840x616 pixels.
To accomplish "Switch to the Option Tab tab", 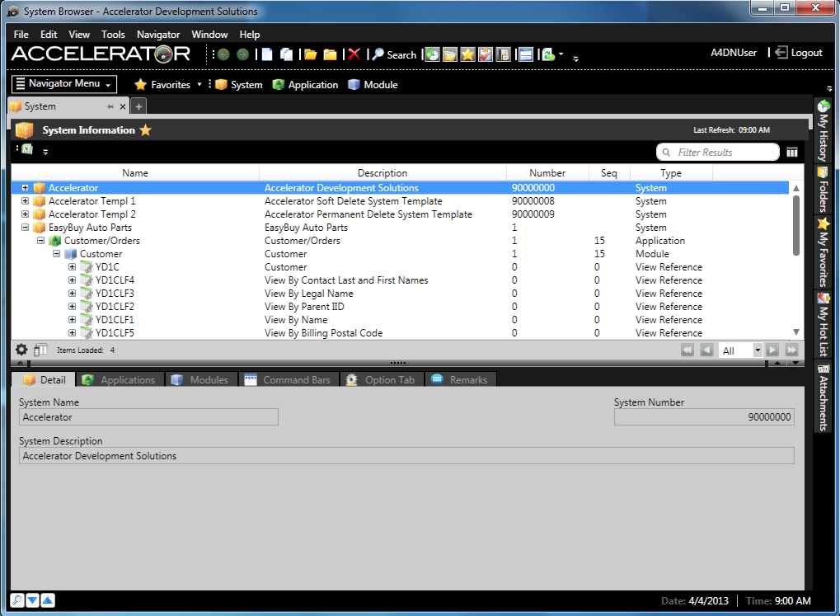I will click(x=382, y=379).
